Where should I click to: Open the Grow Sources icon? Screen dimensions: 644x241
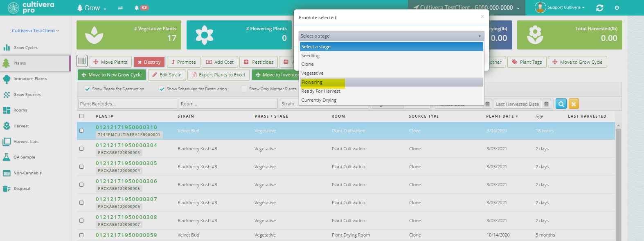[7, 95]
